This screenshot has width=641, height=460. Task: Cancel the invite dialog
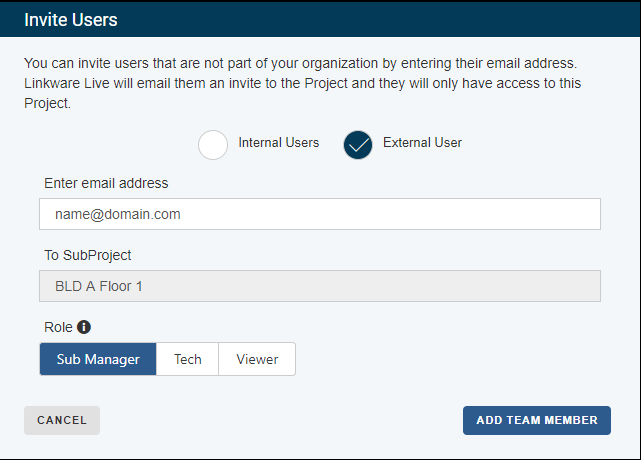[x=62, y=420]
